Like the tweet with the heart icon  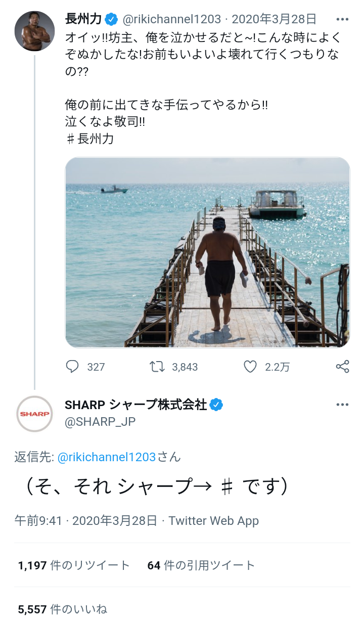click(250, 367)
